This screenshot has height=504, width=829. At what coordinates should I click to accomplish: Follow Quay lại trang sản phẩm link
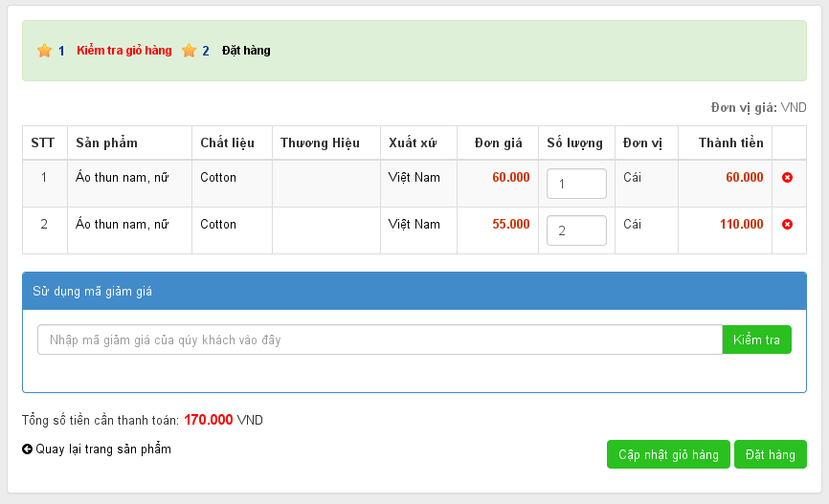click(103, 449)
